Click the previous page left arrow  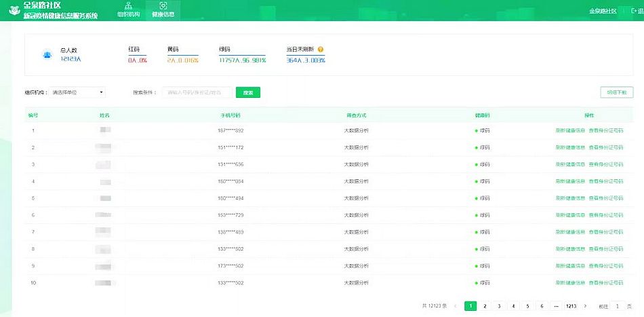pyautogui.click(x=456, y=306)
